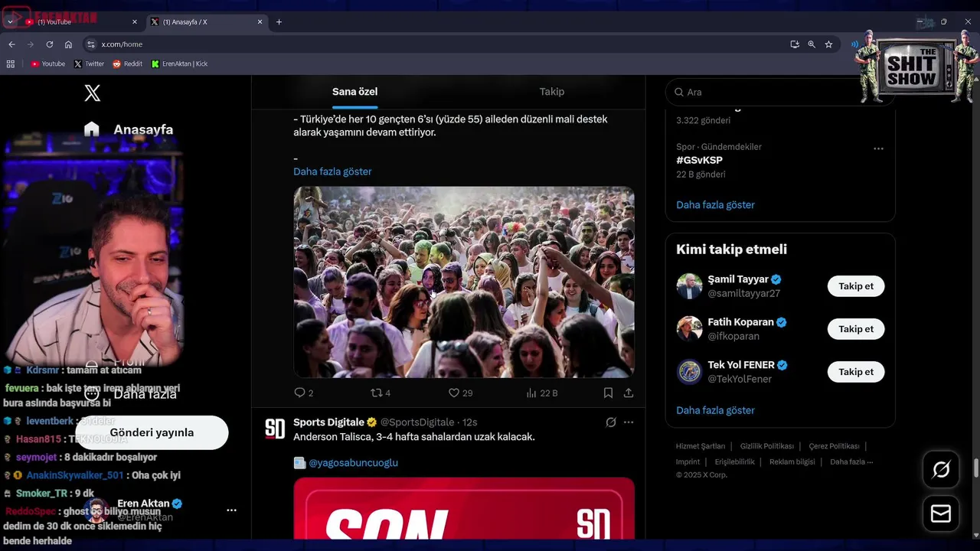Open more options on Sports Digitale post
Image resolution: width=980 pixels, height=551 pixels.
pyautogui.click(x=629, y=422)
